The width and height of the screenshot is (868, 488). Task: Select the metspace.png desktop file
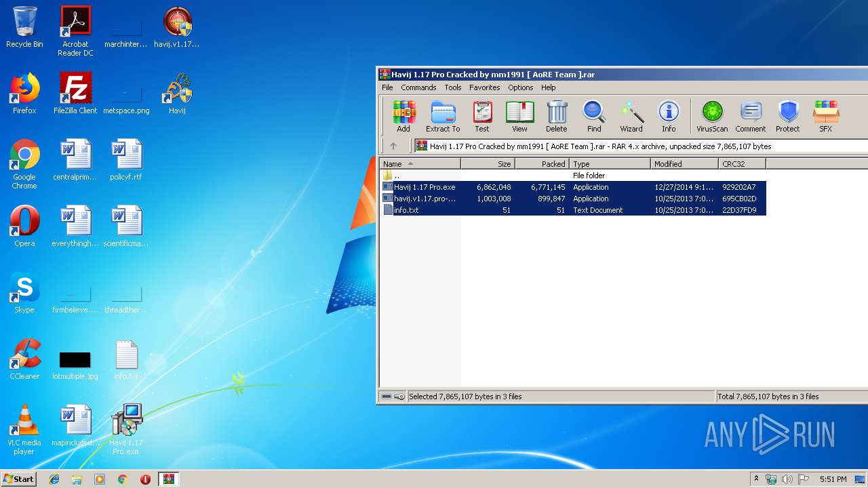(x=126, y=99)
